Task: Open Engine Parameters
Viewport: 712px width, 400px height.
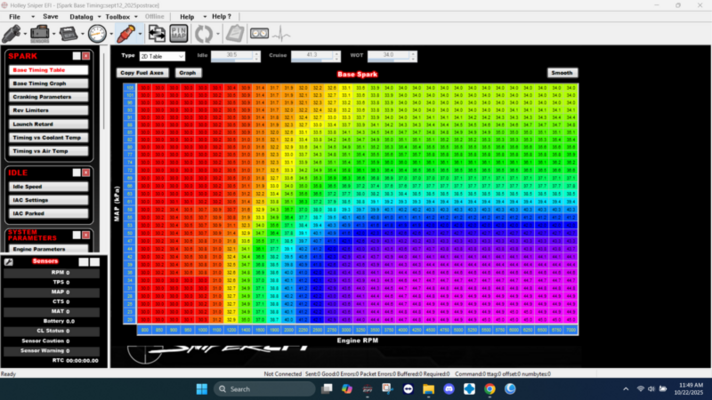Action: pos(48,249)
